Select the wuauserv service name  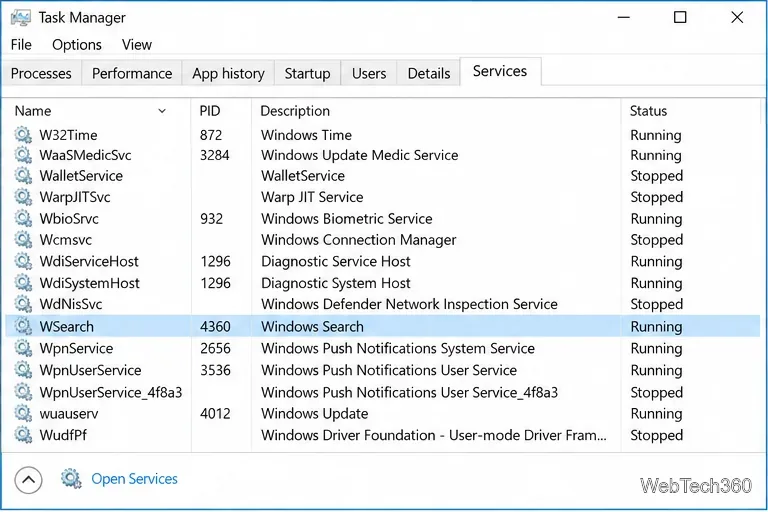click(69, 414)
